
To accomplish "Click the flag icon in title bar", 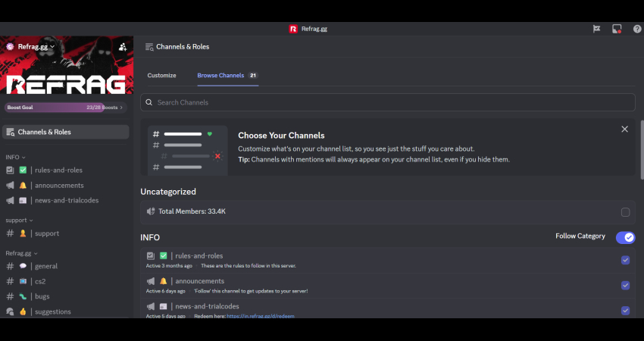I will (x=596, y=29).
